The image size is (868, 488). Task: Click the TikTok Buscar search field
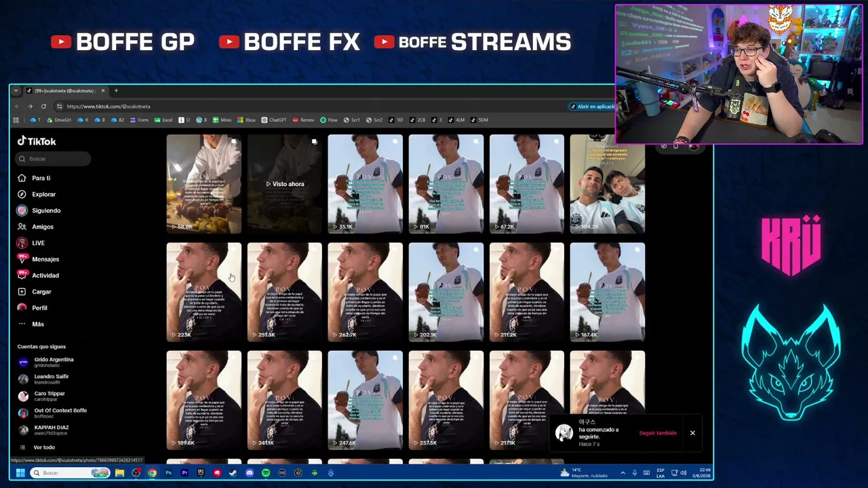(x=54, y=159)
